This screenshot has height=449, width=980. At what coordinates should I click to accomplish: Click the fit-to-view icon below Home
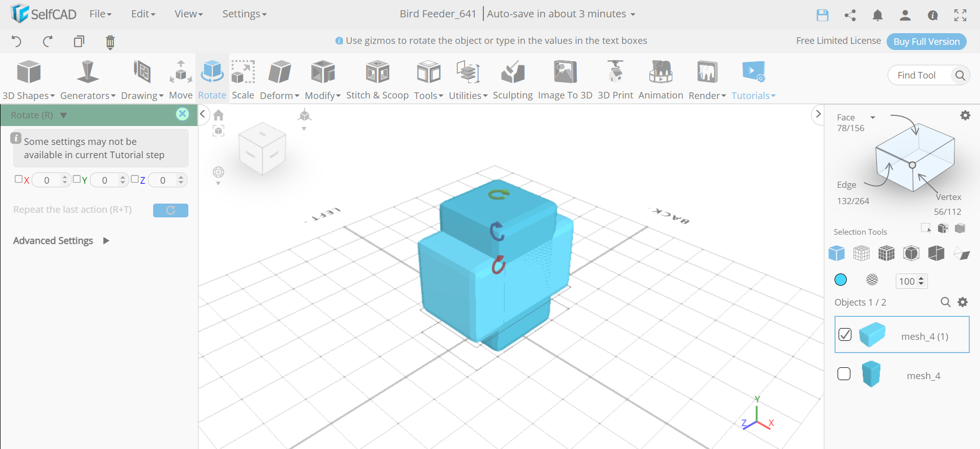point(218,131)
